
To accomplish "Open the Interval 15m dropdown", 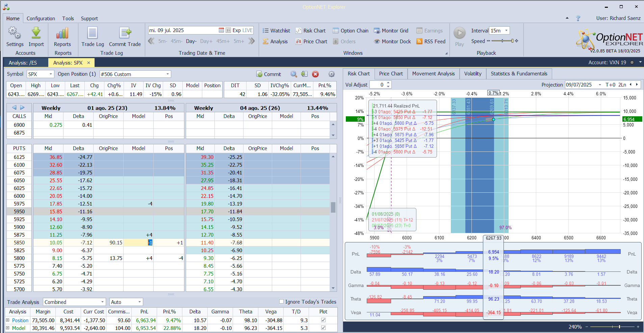I will 506,30.
